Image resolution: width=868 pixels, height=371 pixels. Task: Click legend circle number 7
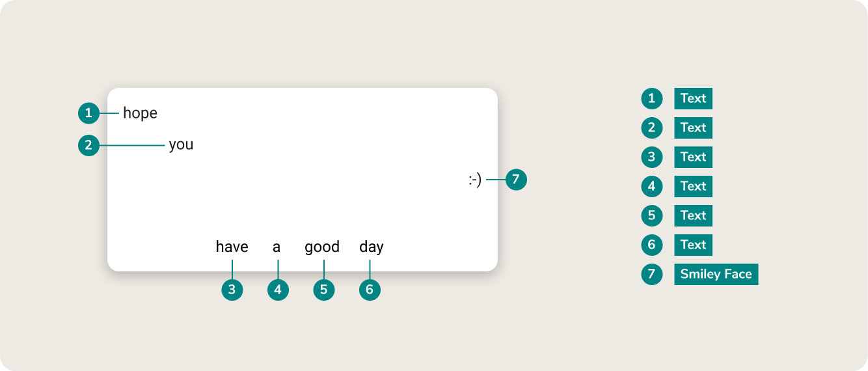(652, 274)
